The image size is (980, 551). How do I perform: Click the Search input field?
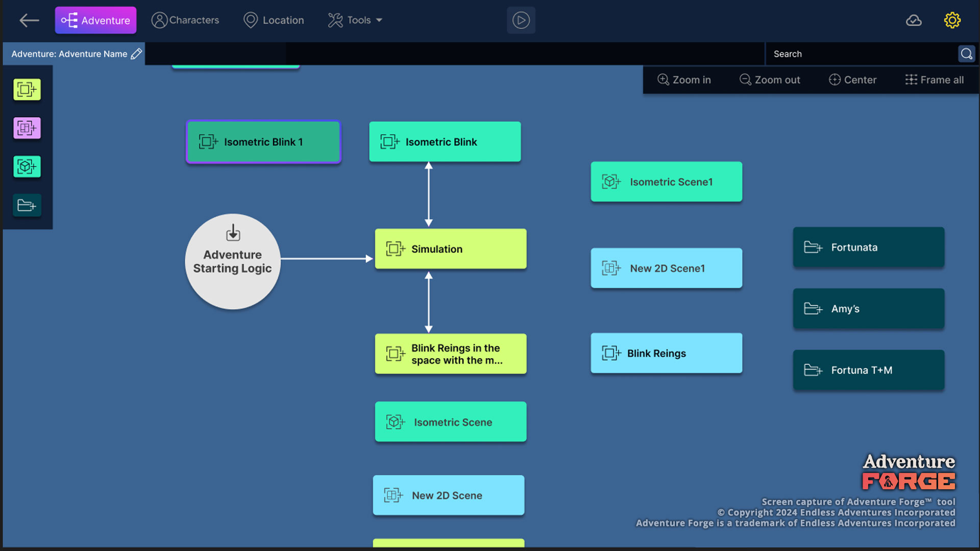(x=862, y=54)
